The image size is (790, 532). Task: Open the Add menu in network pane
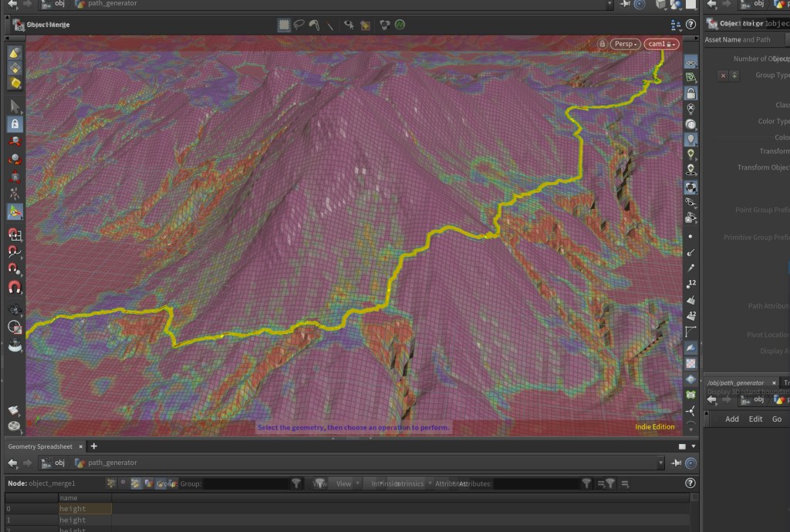pyautogui.click(x=731, y=419)
